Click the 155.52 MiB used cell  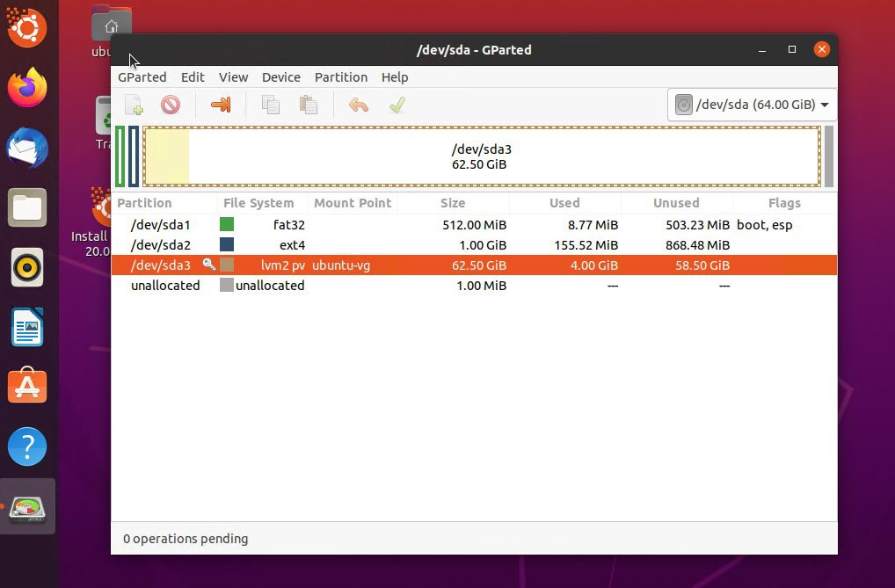[x=586, y=245]
